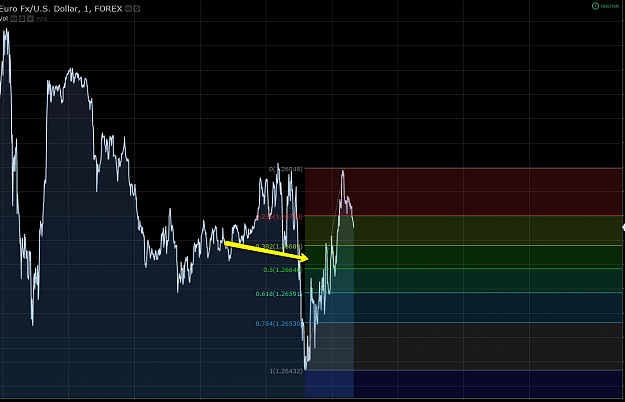This screenshot has height=402, width=625.
Task: Click the teal 0.618 Fibonacci line
Action: 463,293
